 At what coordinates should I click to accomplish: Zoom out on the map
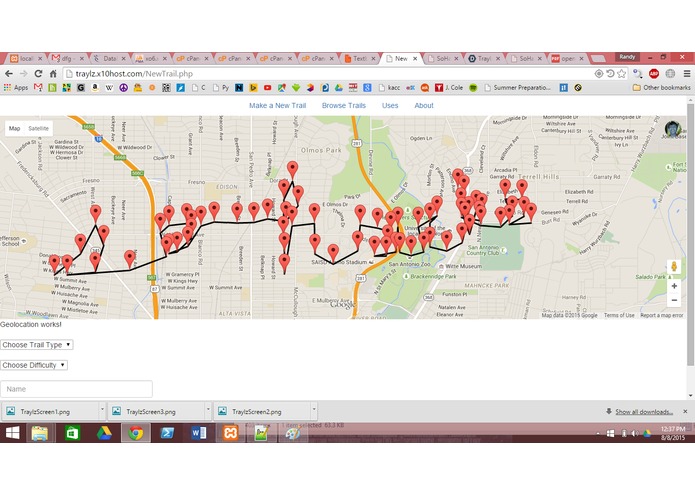point(674,300)
